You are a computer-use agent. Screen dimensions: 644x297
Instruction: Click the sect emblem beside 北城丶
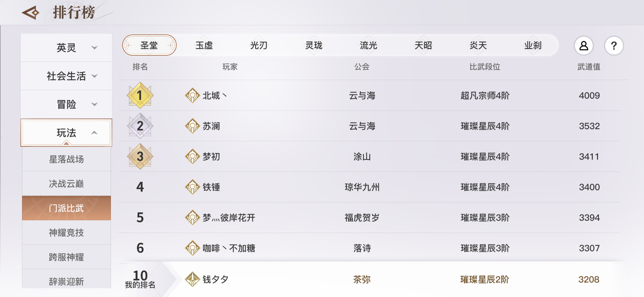click(193, 95)
